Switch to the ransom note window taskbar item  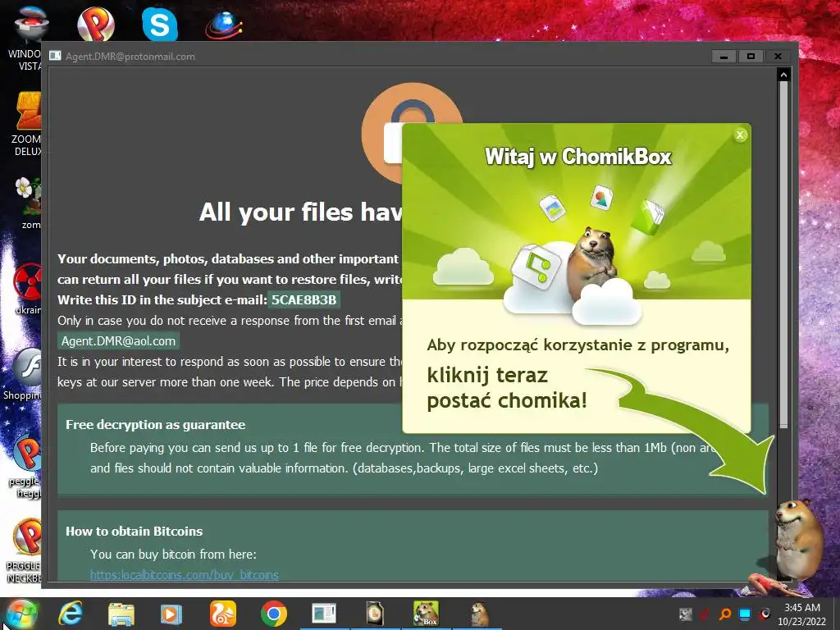324,614
